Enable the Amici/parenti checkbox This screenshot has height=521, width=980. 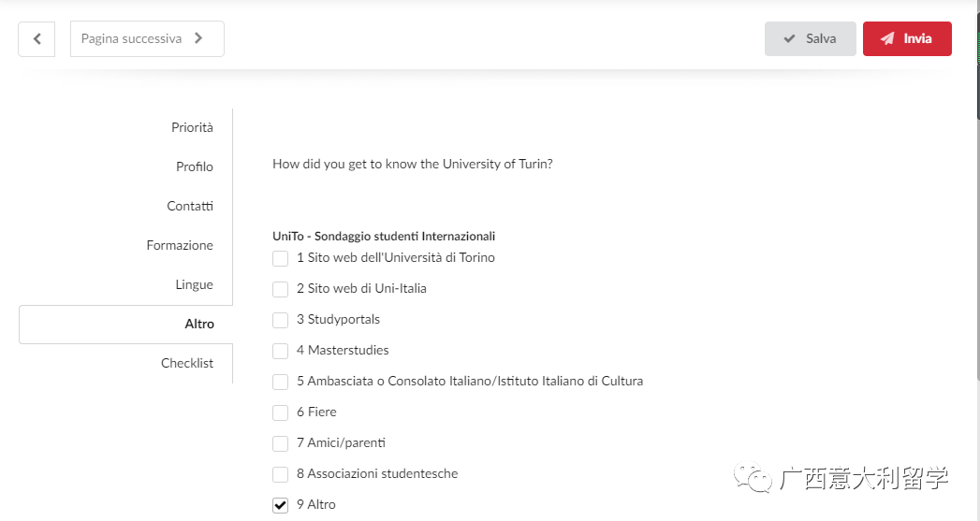(280, 443)
